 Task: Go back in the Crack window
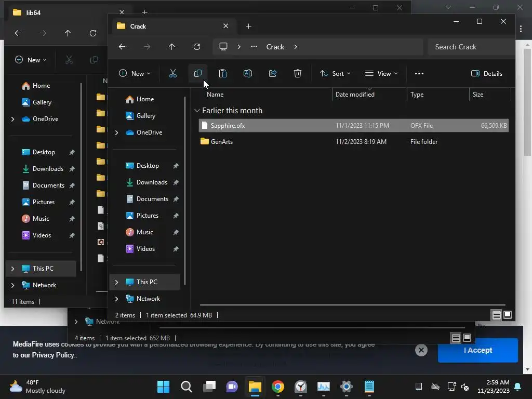point(122,46)
